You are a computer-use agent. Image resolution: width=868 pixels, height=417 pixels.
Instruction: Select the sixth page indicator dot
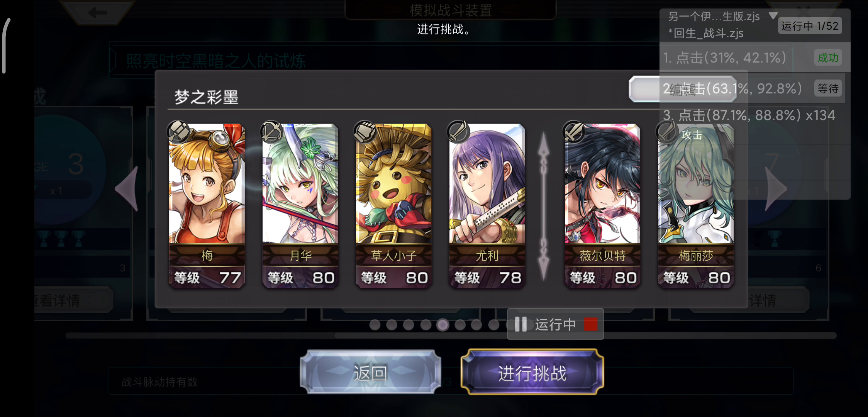click(459, 325)
